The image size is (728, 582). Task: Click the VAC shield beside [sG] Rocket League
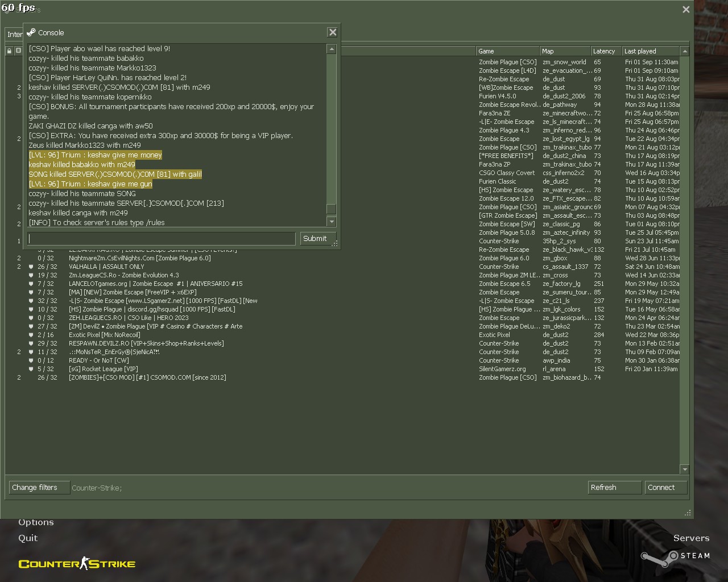point(31,369)
